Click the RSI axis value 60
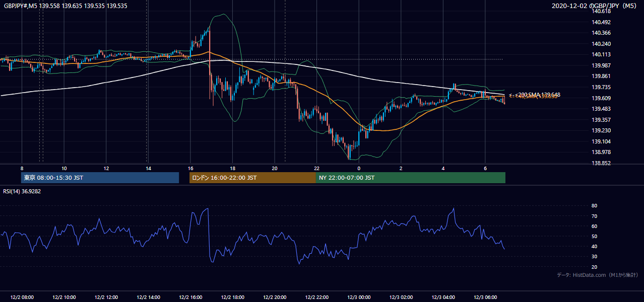 point(595,226)
